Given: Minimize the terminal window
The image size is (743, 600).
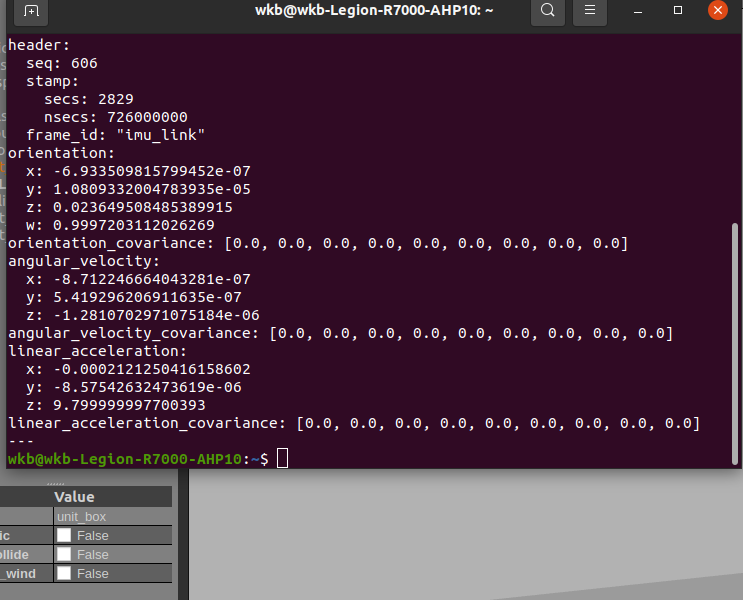Looking at the screenshot, I should [638, 10].
